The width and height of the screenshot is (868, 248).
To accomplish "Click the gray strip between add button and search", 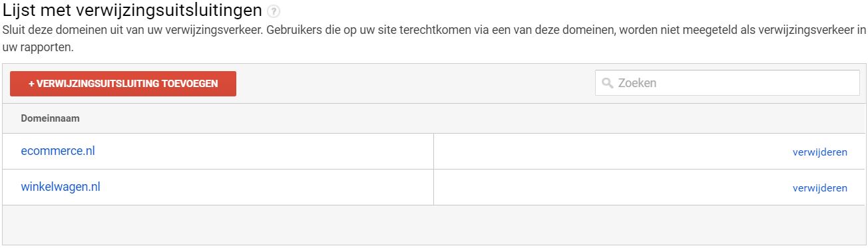I will 415,84.
